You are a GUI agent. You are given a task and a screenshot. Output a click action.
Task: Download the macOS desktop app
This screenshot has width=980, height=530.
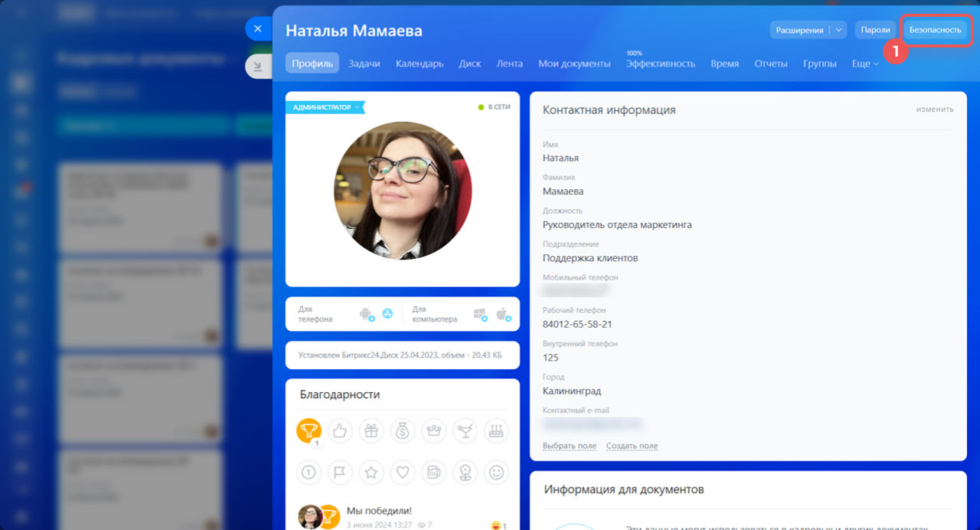(504, 314)
